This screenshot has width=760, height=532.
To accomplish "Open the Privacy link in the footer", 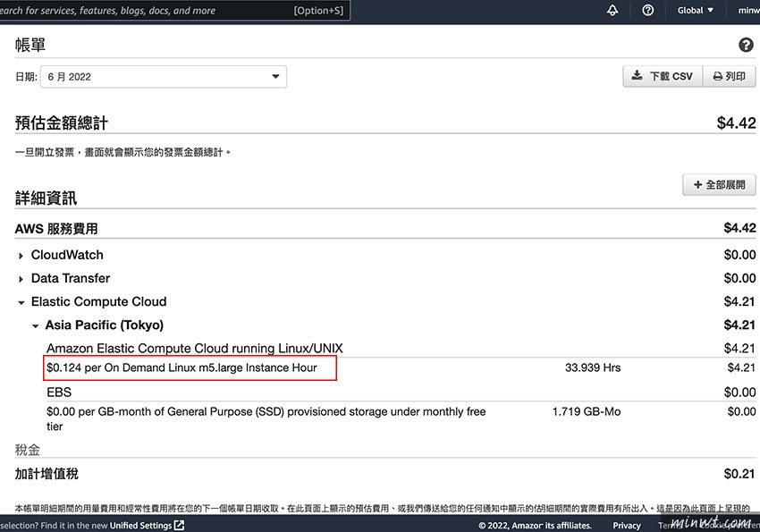I will click(626, 525).
